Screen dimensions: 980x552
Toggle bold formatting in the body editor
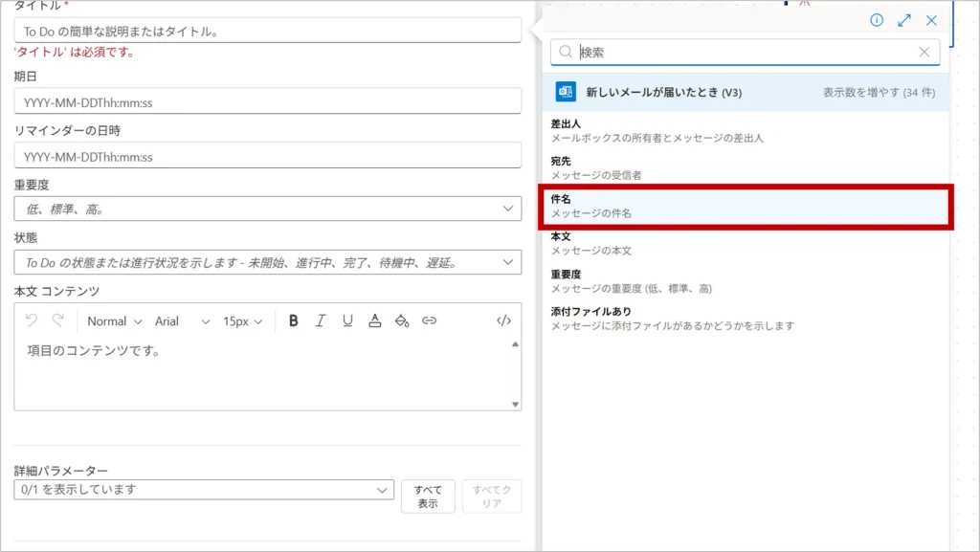(x=294, y=321)
